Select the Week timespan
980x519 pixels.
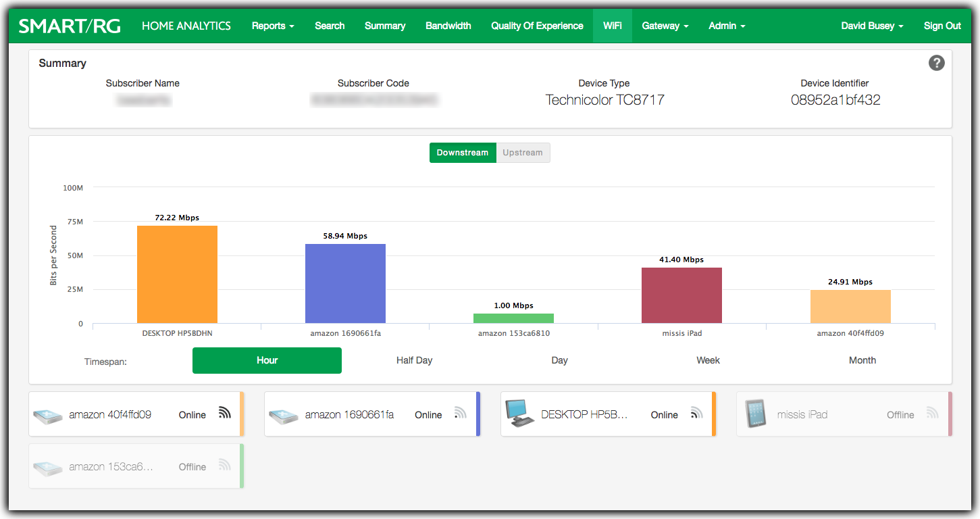click(x=708, y=360)
